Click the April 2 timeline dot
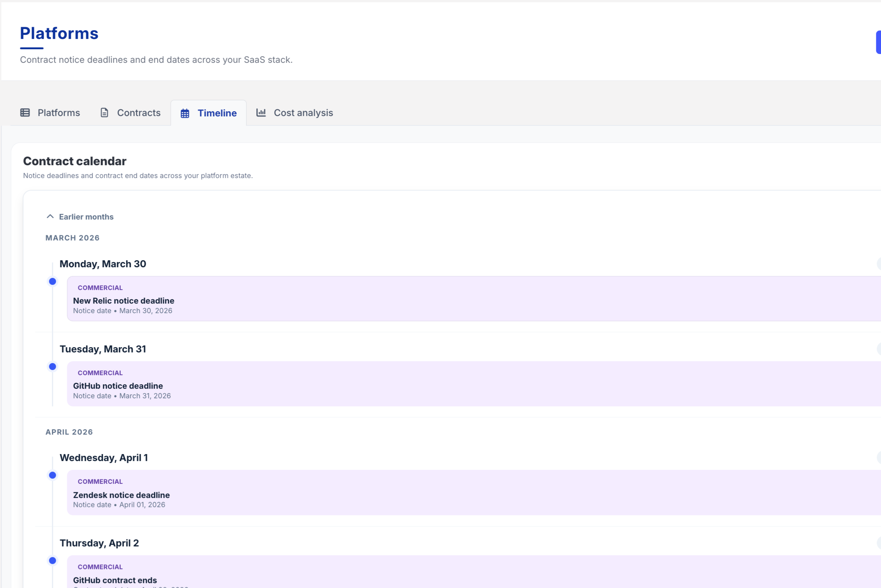This screenshot has width=881, height=588. click(52, 560)
